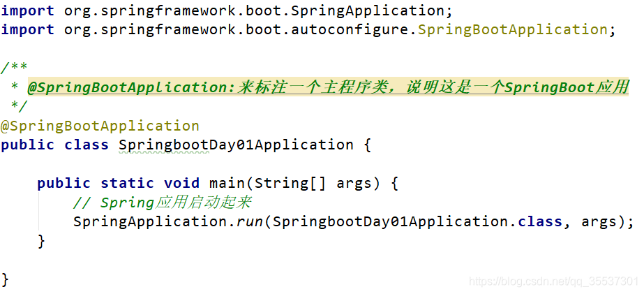Viewport: 644px width, 294px height.
Task: Click class name SpringbootDay01Application in declaration
Action: pyautogui.click(x=236, y=145)
